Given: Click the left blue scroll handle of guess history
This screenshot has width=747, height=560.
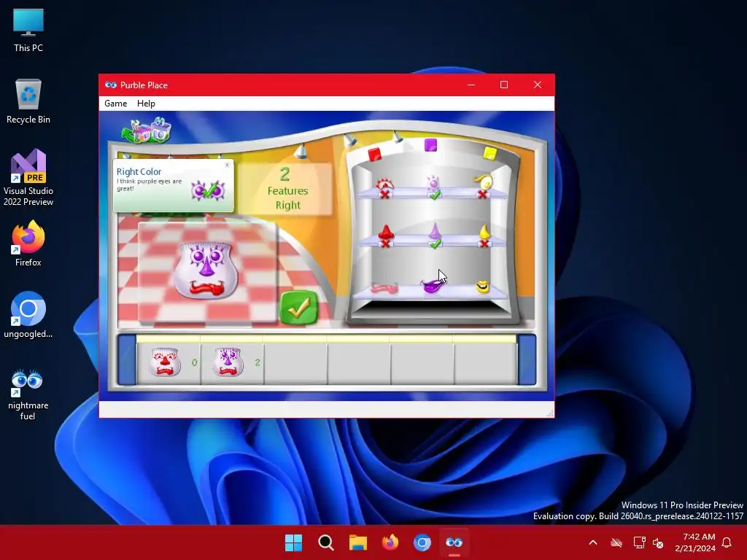Looking at the screenshot, I should [127, 359].
